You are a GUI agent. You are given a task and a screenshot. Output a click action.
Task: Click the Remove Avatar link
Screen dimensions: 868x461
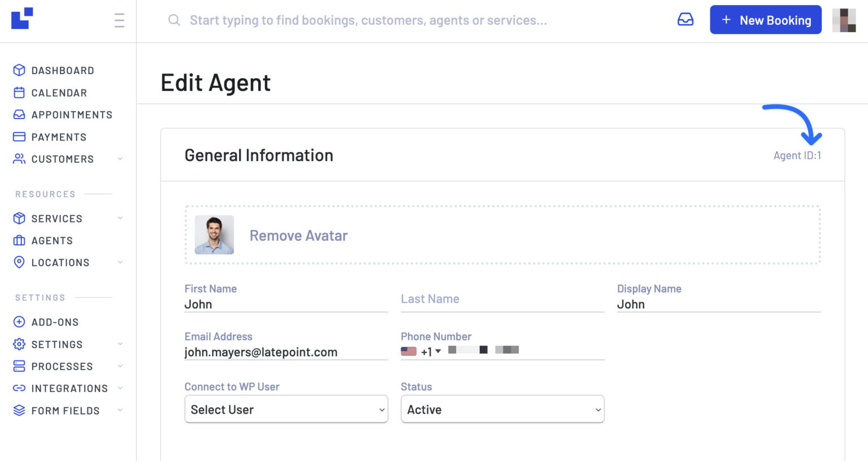coord(298,235)
